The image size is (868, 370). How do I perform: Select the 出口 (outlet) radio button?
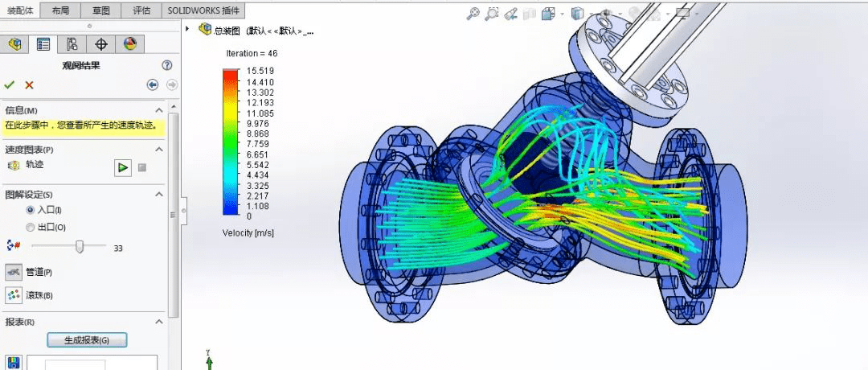pyautogui.click(x=31, y=228)
